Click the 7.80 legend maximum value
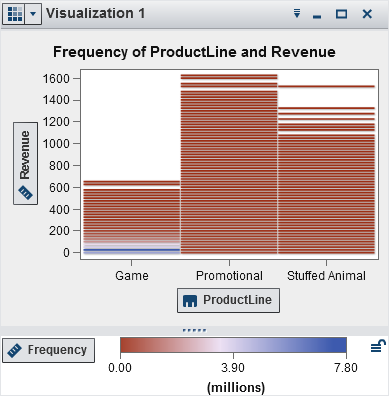The image size is (389, 396). [346, 368]
